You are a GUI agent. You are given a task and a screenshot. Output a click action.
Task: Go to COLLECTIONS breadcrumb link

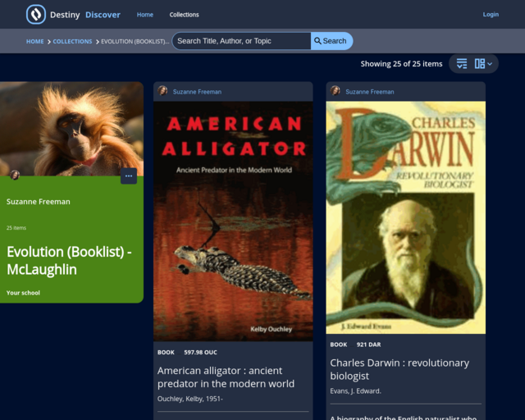pos(72,42)
